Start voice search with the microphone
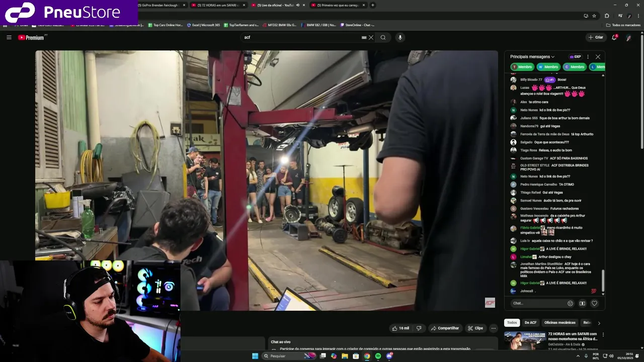This screenshot has width=644, height=362. point(400,37)
